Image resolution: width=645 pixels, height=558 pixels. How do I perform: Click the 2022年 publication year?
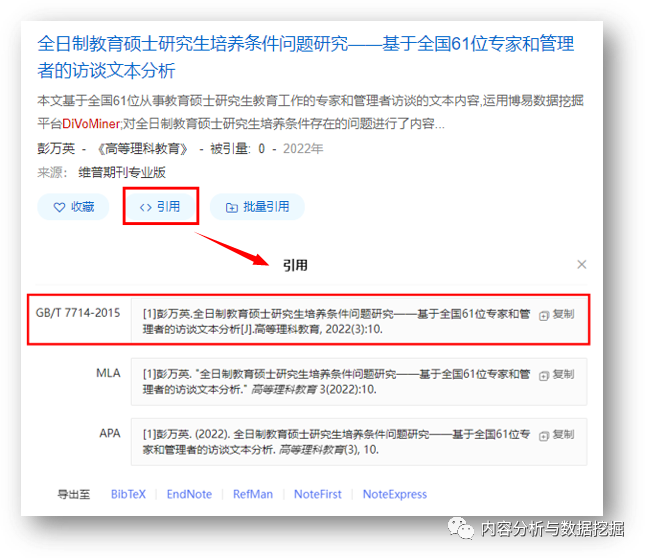coord(303,148)
